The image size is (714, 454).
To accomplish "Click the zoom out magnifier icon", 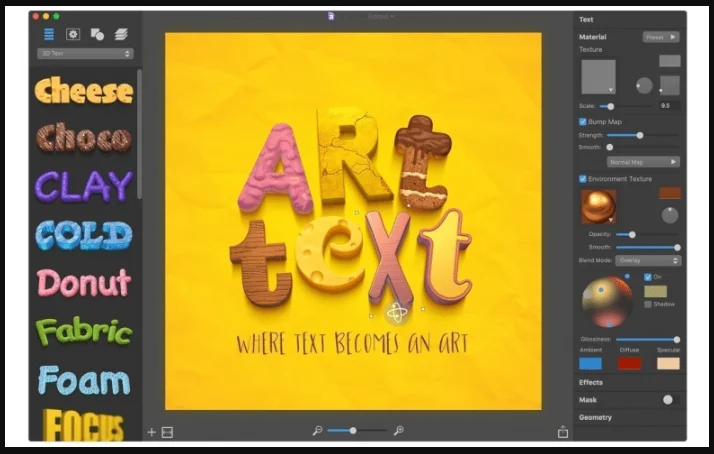I will [317, 430].
